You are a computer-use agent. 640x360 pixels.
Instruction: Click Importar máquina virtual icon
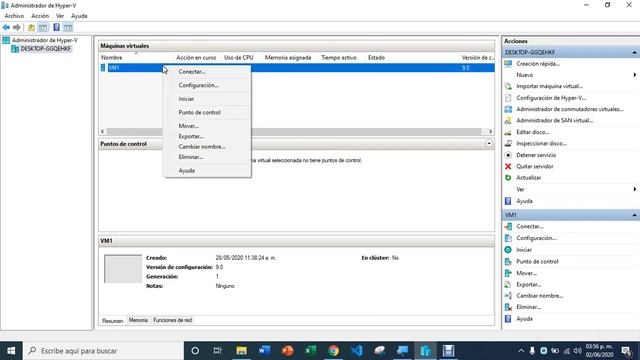pos(508,86)
